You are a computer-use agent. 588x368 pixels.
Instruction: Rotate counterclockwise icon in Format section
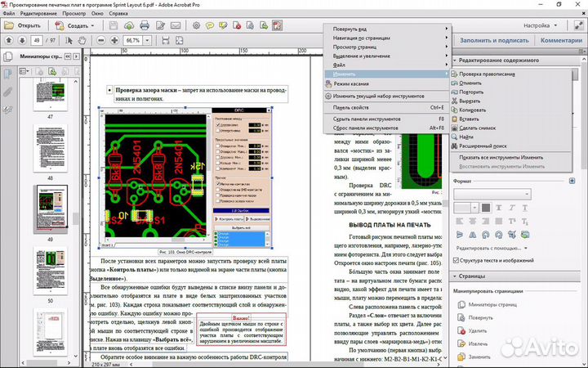tap(486, 235)
